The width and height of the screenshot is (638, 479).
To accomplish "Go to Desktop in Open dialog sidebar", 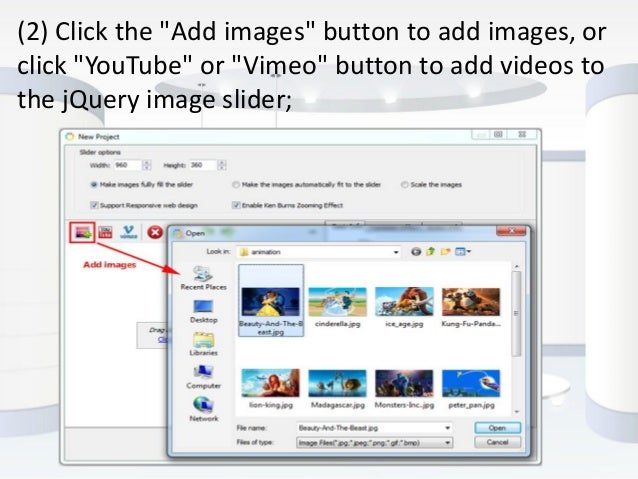I will pyautogui.click(x=203, y=311).
